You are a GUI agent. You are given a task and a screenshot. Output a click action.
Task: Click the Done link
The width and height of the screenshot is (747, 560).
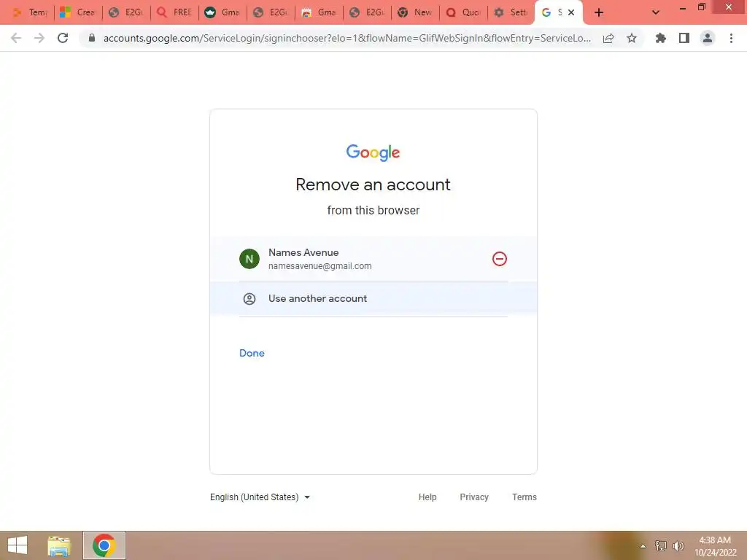coord(252,353)
